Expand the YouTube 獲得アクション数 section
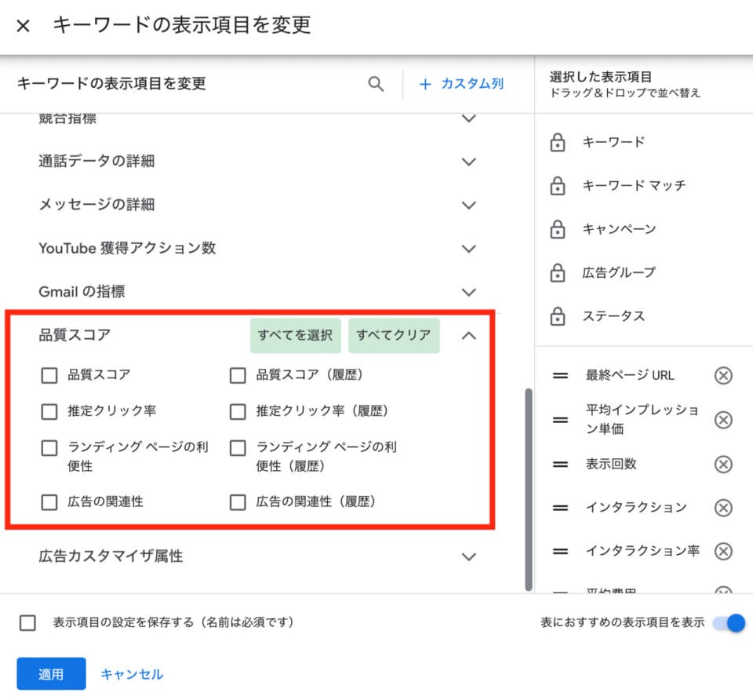Viewport: 753px width, 700px height. point(469,249)
